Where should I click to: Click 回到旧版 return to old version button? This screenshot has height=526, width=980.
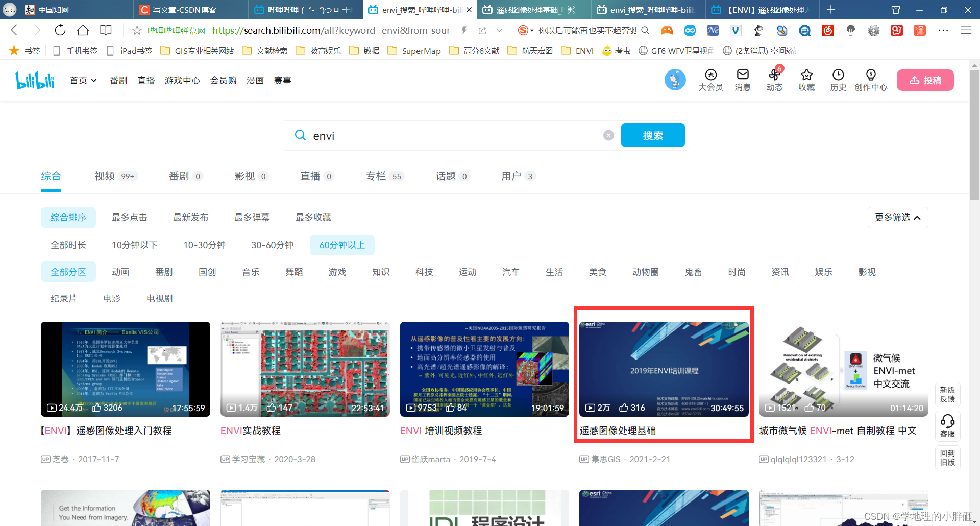(948, 458)
